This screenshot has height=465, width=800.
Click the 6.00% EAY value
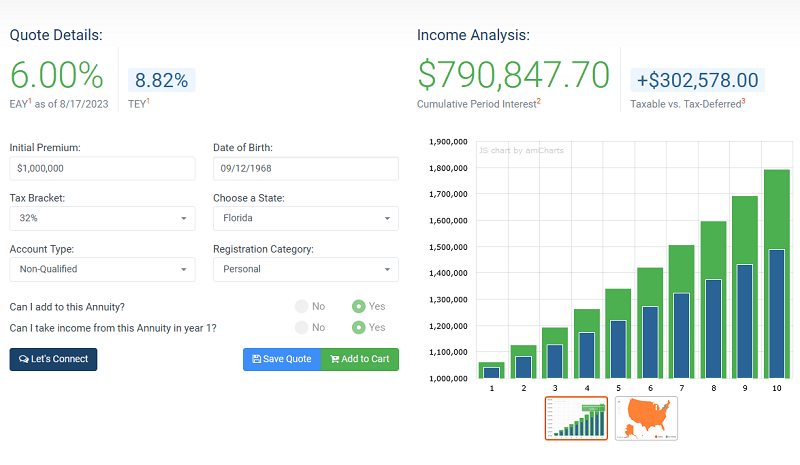[x=57, y=76]
